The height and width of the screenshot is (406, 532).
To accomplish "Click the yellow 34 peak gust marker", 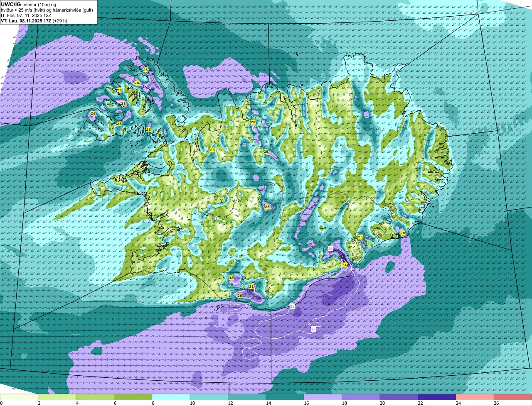I will pyautogui.click(x=345, y=265).
